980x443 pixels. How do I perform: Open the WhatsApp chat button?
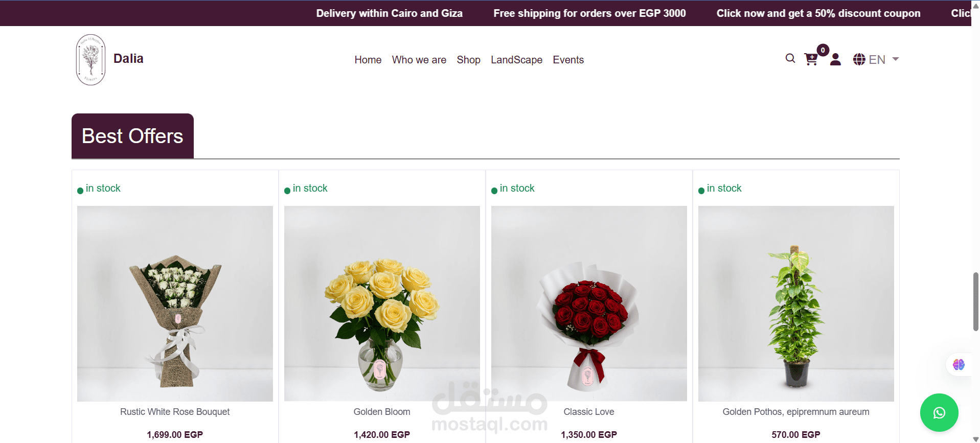[x=939, y=412]
